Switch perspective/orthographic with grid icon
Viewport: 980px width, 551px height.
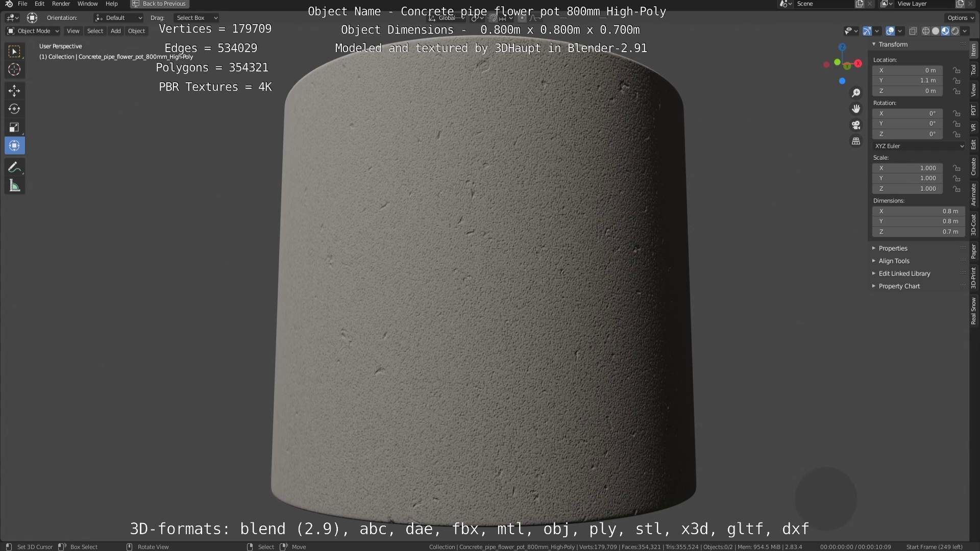[x=856, y=141]
